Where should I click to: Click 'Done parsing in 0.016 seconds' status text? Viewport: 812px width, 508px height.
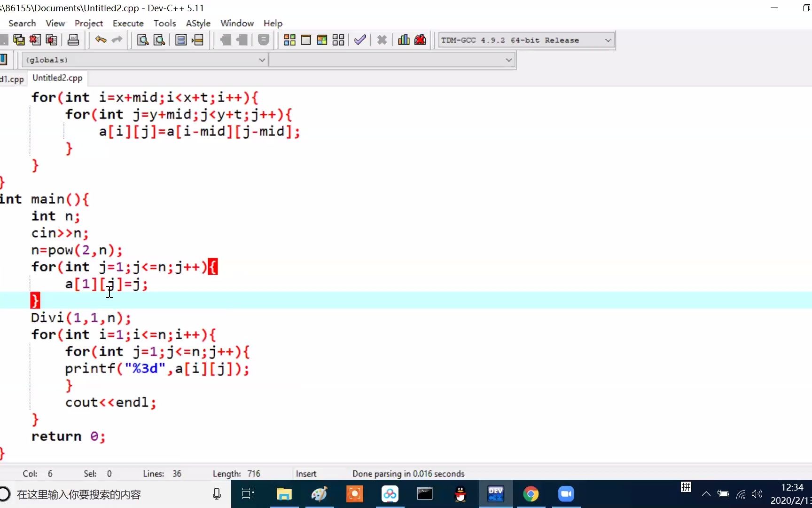click(x=408, y=474)
